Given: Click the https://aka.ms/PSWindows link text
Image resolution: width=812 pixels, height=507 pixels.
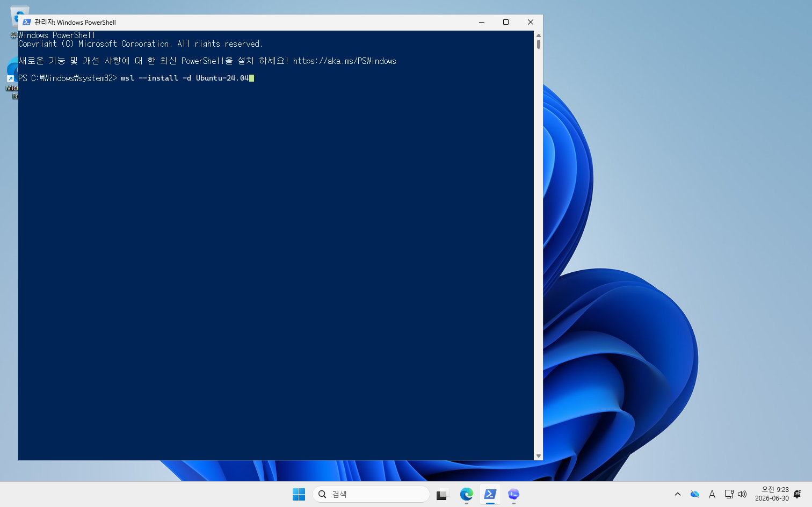Looking at the screenshot, I should coord(344,61).
